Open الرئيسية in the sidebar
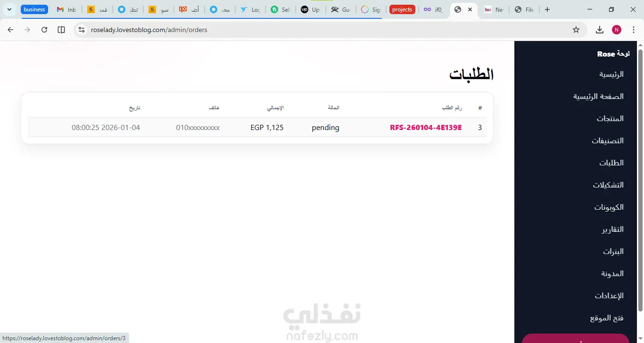Viewport: 644px width, 343px height. tap(611, 74)
